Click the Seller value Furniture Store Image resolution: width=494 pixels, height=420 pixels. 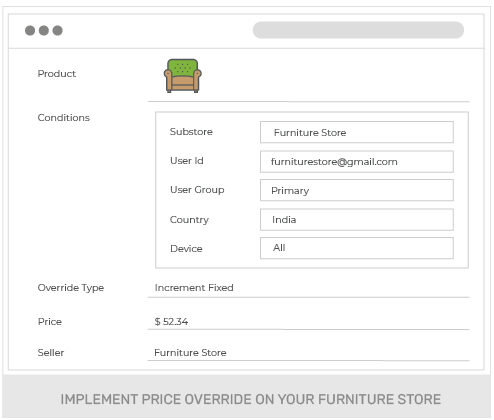[190, 353]
